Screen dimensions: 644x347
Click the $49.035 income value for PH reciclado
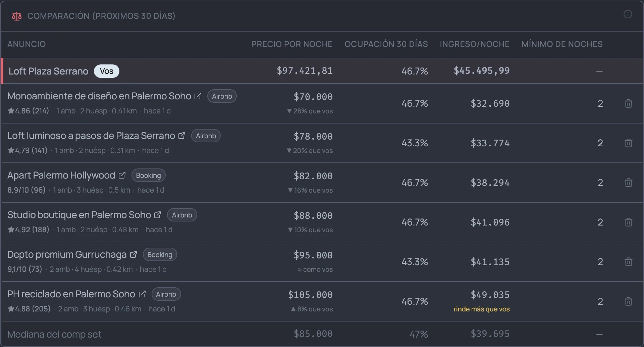tap(490, 295)
